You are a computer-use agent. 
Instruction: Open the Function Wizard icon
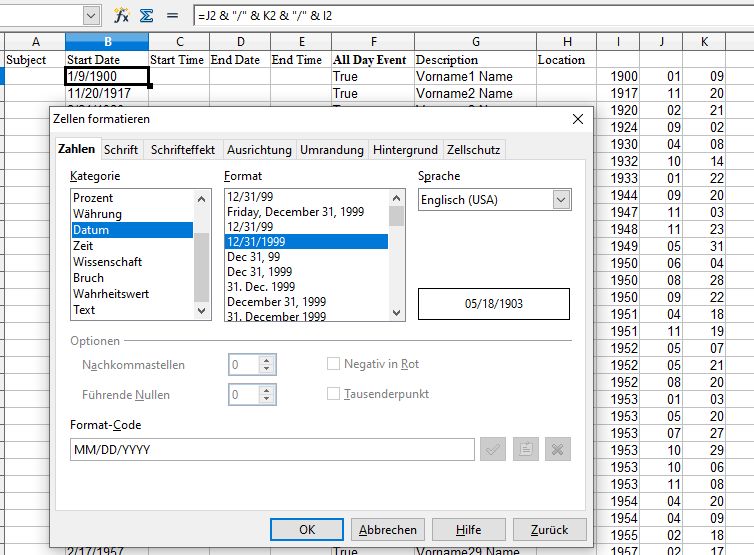[x=121, y=16]
